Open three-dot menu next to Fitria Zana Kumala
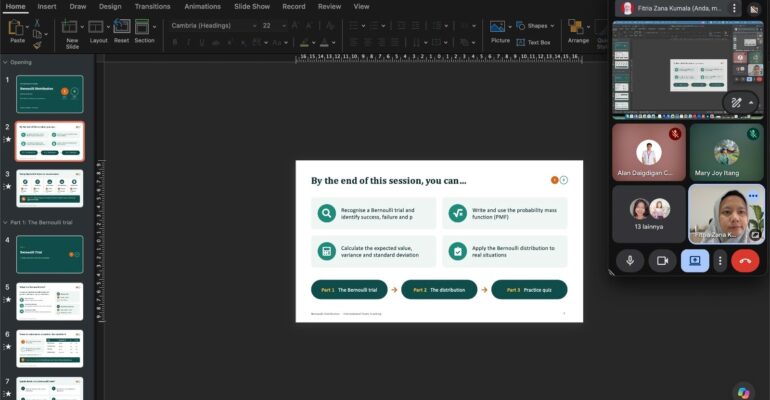The image size is (770, 400). point(734,8)
